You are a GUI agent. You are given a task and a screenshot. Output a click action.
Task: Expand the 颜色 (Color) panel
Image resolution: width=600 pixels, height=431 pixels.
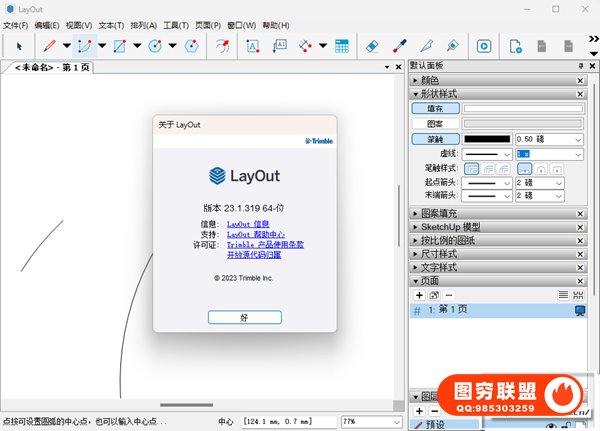click(430, 79)
